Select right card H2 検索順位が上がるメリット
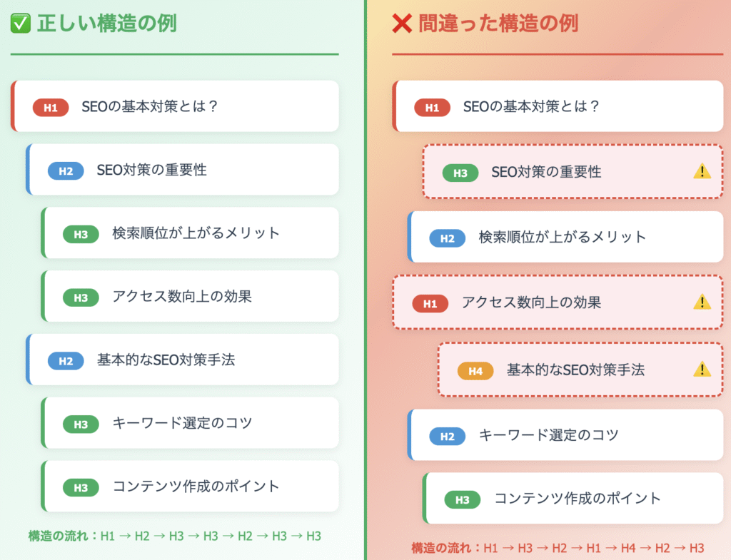The height and width of the screenshot is (560, 731). (565, 237)
